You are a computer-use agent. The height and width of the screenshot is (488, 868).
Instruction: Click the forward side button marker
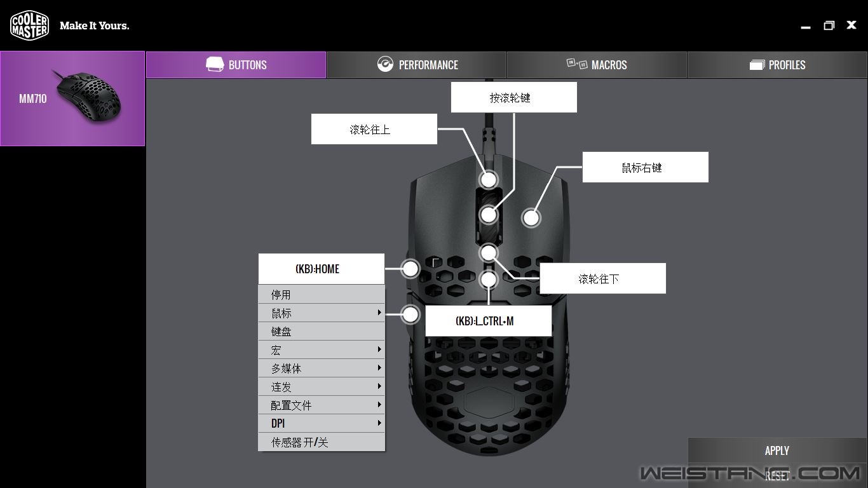pyautogui.click(x=411, y=269)
